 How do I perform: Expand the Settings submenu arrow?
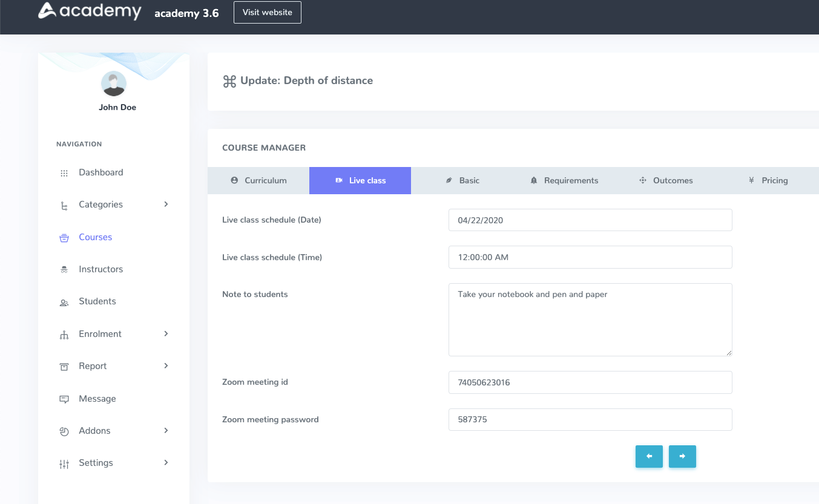(166, 463)
